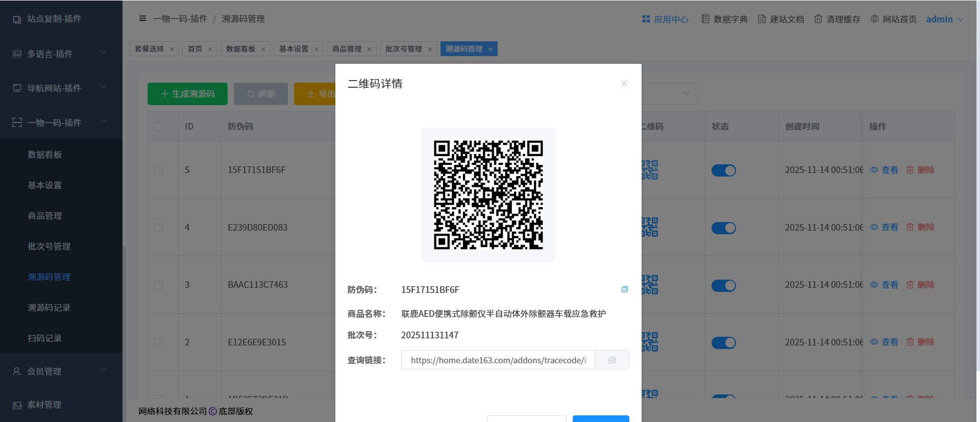Screen dimensions: 980x422
Task: Open 数据字典 in header
Action: [724, 19]
